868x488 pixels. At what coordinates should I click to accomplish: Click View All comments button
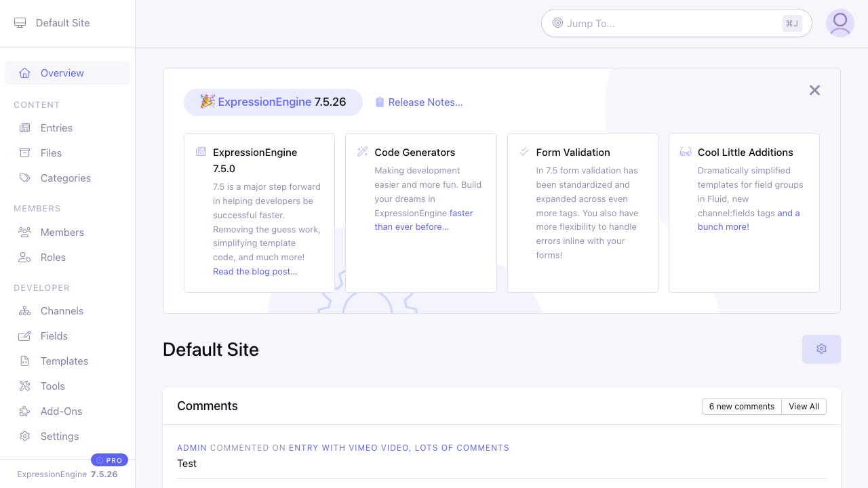[804, 407]
